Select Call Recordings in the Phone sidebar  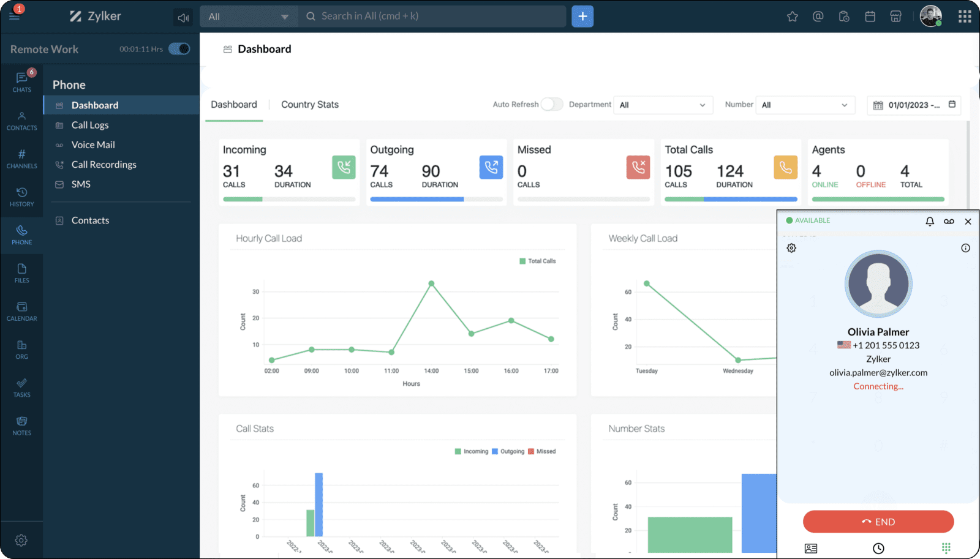tap(103, 164)
